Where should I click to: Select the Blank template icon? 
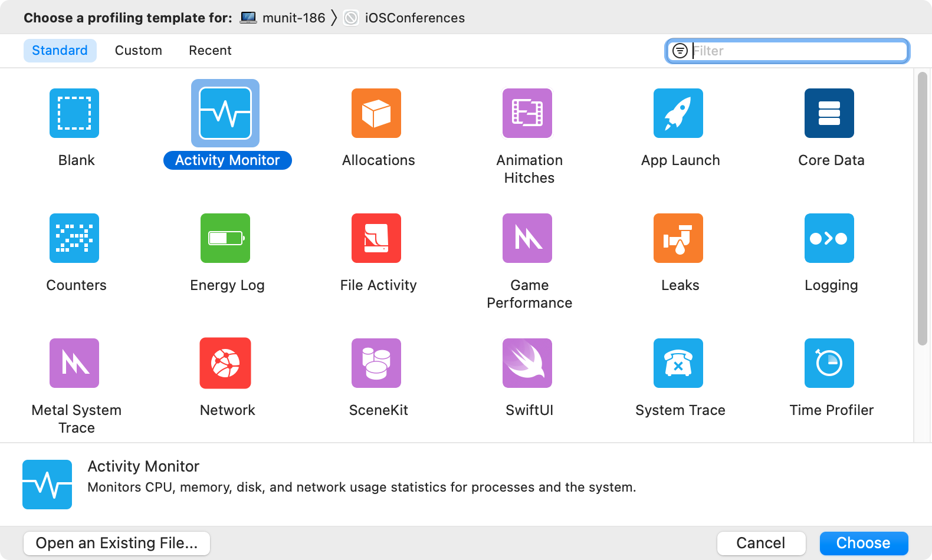(74, 113)
